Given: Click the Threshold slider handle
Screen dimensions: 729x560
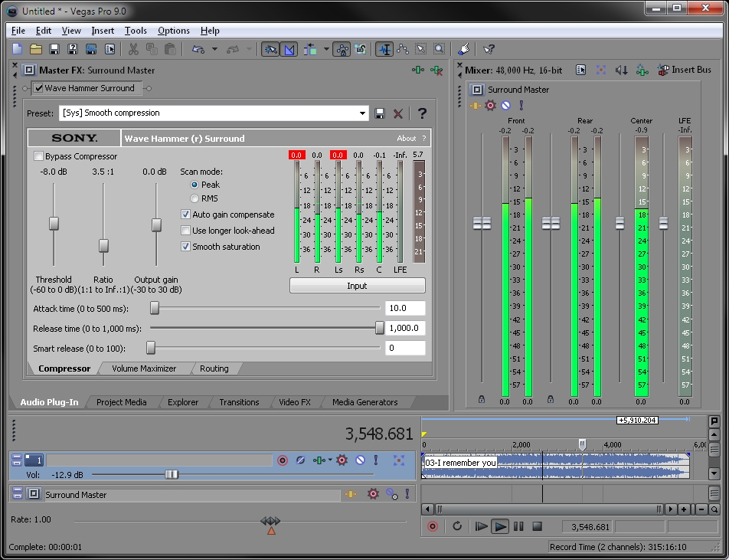Looking at the screenshot, I should click(54, 223).
